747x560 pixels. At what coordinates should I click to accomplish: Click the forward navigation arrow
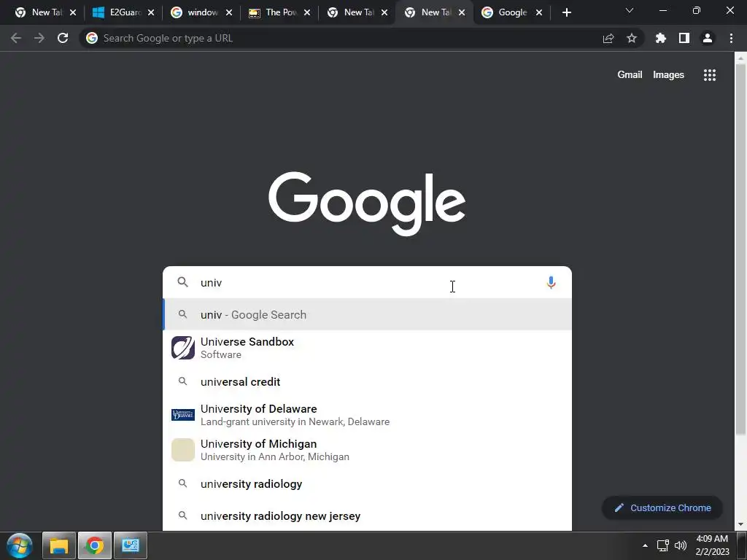[39, 38]
